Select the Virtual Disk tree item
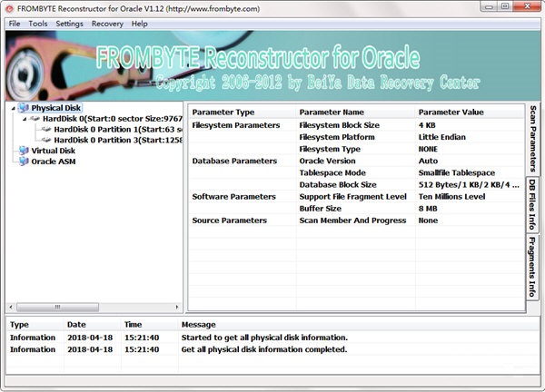 54,151
